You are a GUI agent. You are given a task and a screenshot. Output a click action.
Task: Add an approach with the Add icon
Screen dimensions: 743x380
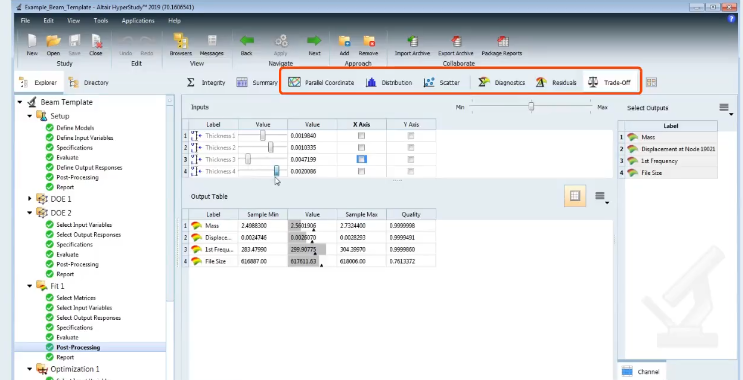click(x=344, y=41)
